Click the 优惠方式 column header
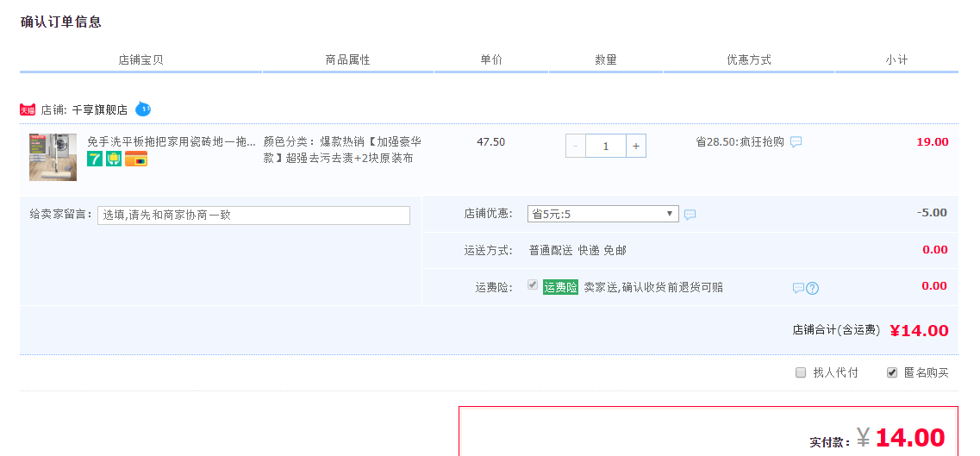Viewport: 980px width, 456px height. pos(749,60)
